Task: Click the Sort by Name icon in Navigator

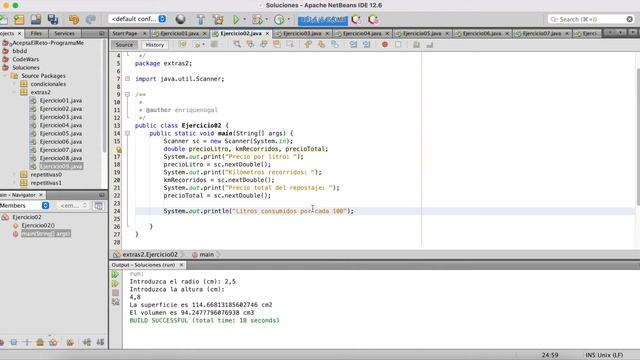Action: click(87, 342)
